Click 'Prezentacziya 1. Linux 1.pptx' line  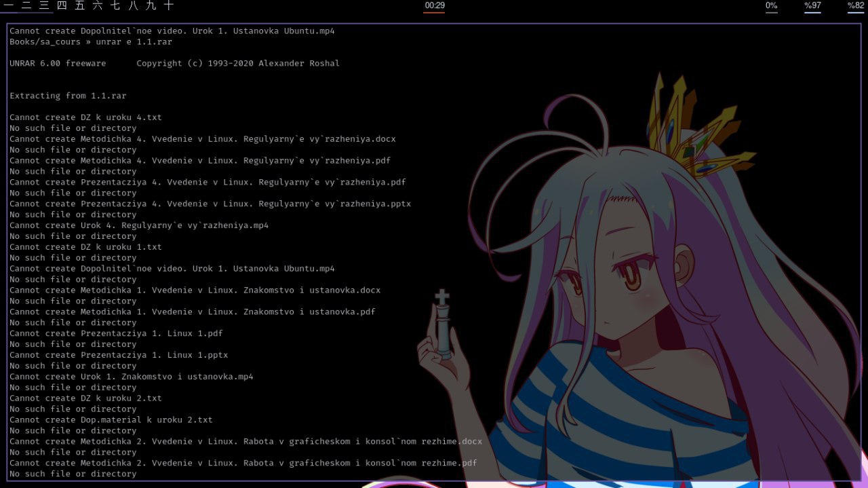pyautogui.click(x=119, y=355)
